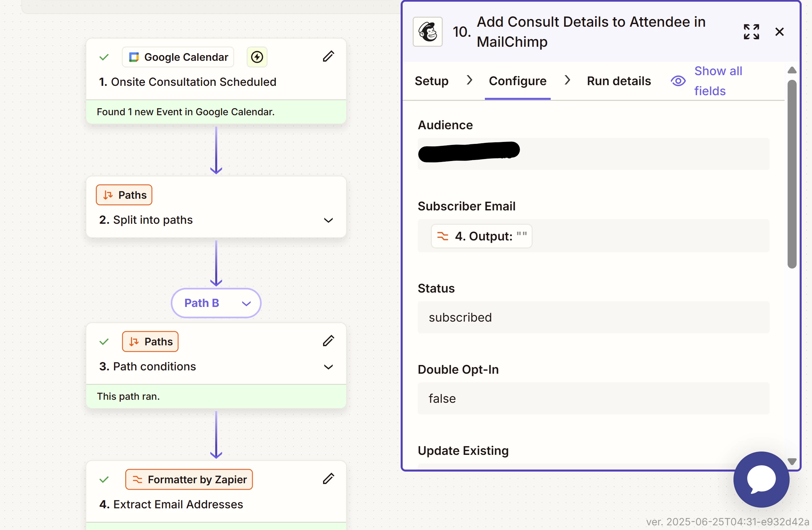Screen dimensions: 812x530
Task: Edit the Path conditions step
Action: point(328,341)
